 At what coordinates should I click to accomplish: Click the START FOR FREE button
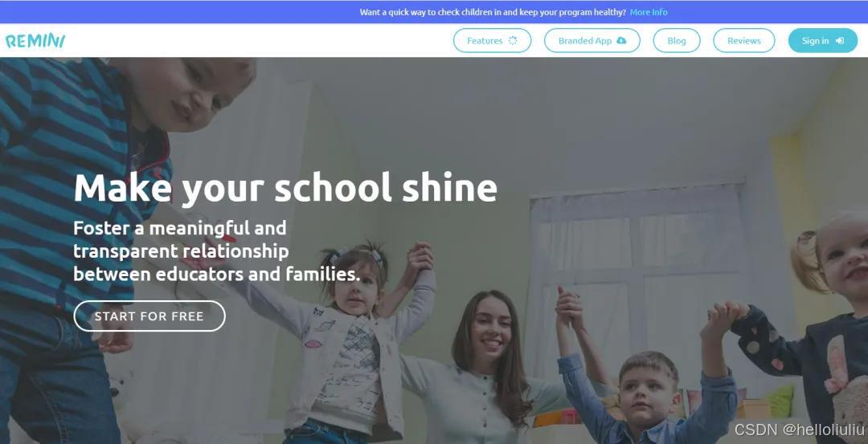[x=149, y=316]
